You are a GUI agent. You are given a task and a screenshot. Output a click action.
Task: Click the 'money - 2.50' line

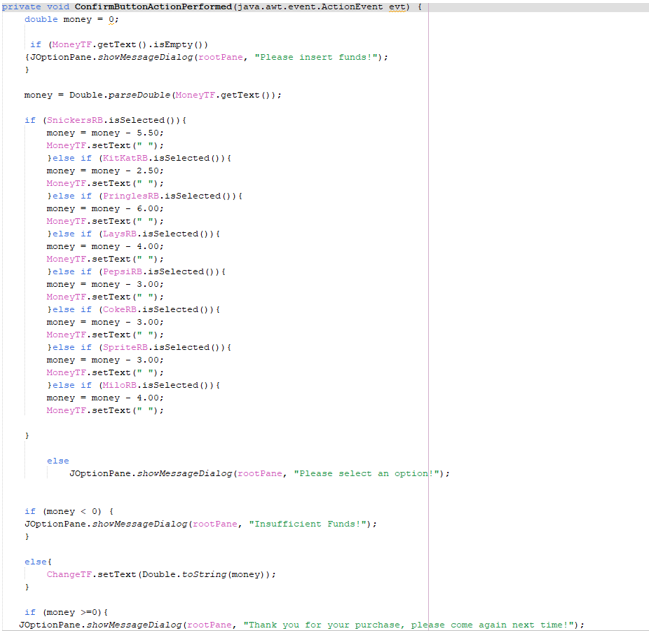coord(105,171)
